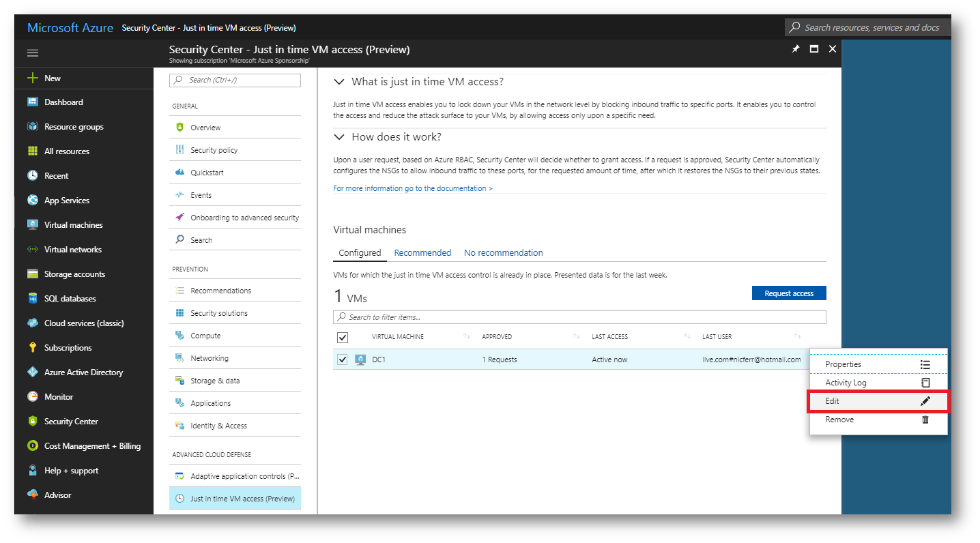Image resolution: width=980 pixels, height=543 pixels.
Task: Sort by the Last Access column arrows
Action: (687, 336)
